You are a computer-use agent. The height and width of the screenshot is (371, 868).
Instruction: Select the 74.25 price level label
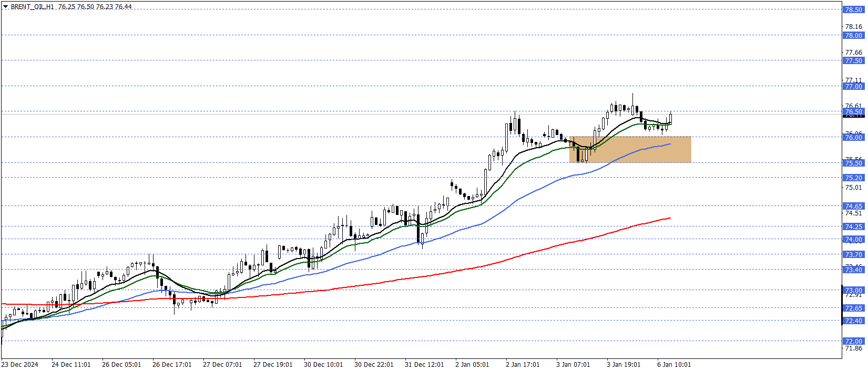tap(853, 226)
